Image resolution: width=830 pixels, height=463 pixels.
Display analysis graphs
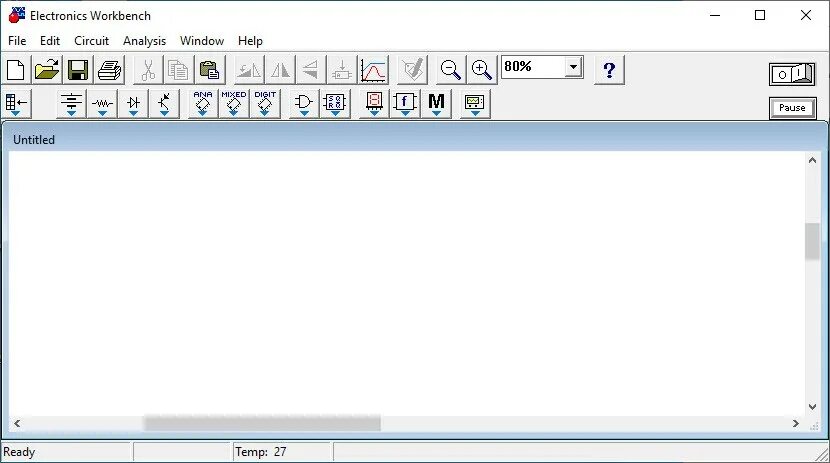pos(373,70)
